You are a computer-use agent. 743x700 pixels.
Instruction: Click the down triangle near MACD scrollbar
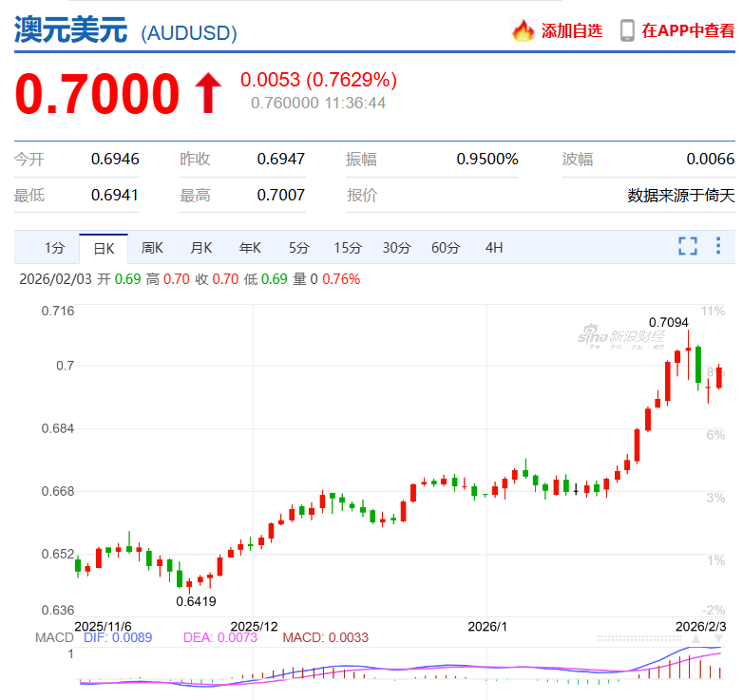[x=718, y=639]
